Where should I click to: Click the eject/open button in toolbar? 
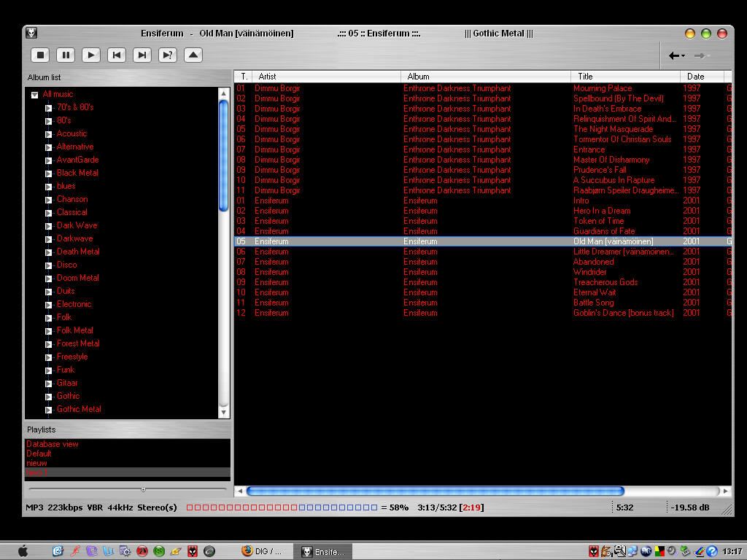coord(193,55)
